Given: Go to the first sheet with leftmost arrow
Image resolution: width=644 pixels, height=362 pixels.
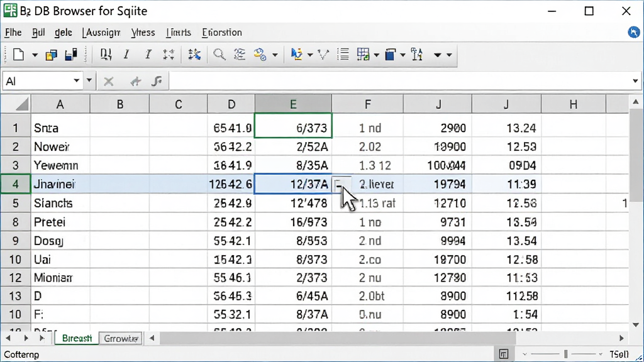Looking at the screenshot, I should (8, 338).
